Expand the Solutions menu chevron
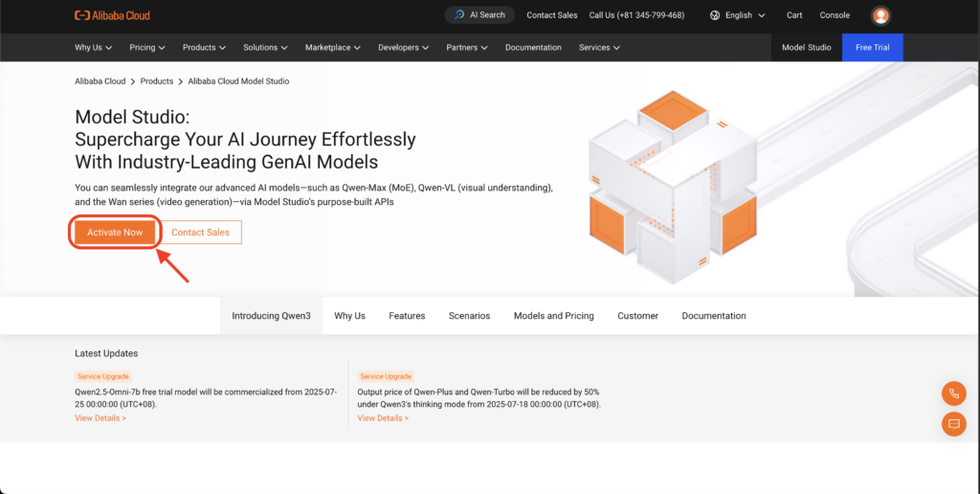 click(x=284, y=48)
